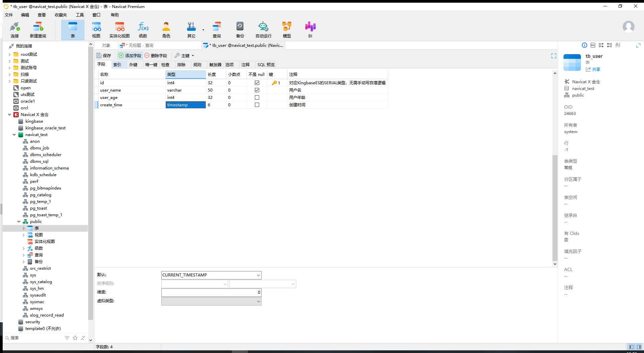Uncheck the not null box for id
644x353 pixels.
click(x=257, y=83)
